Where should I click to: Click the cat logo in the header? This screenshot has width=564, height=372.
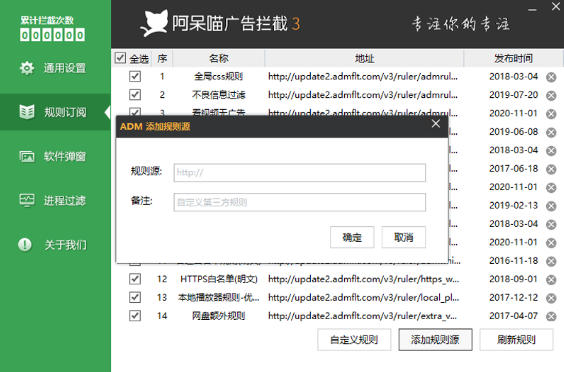click(x=154, y=23)
